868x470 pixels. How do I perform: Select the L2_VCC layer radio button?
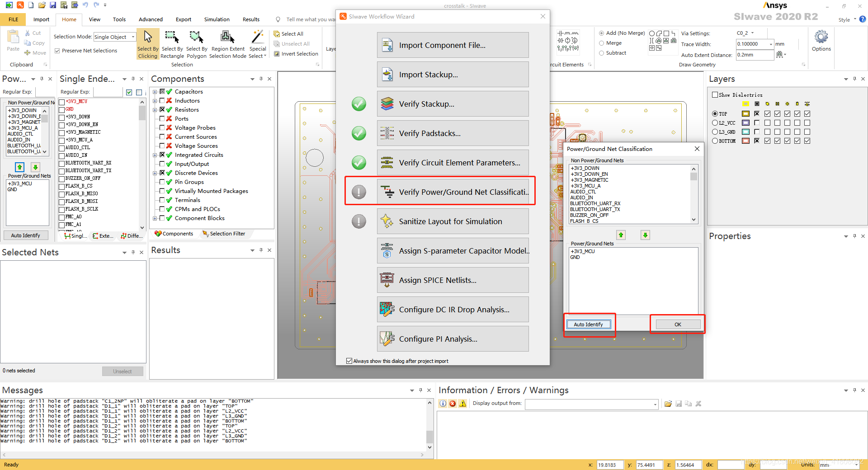[x=715, y=123]
